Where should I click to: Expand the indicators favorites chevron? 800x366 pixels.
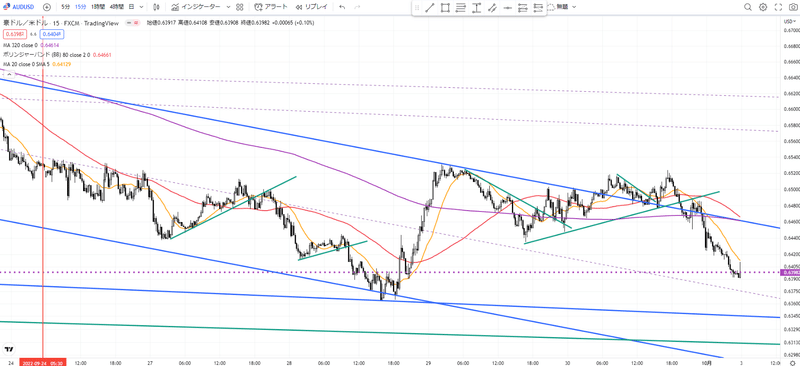tap(228, 7)
